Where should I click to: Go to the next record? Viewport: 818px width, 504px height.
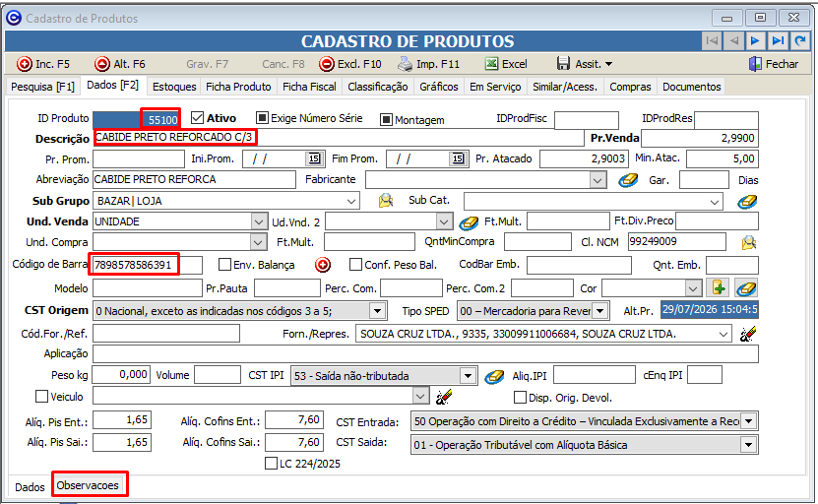tap(755, 40)
